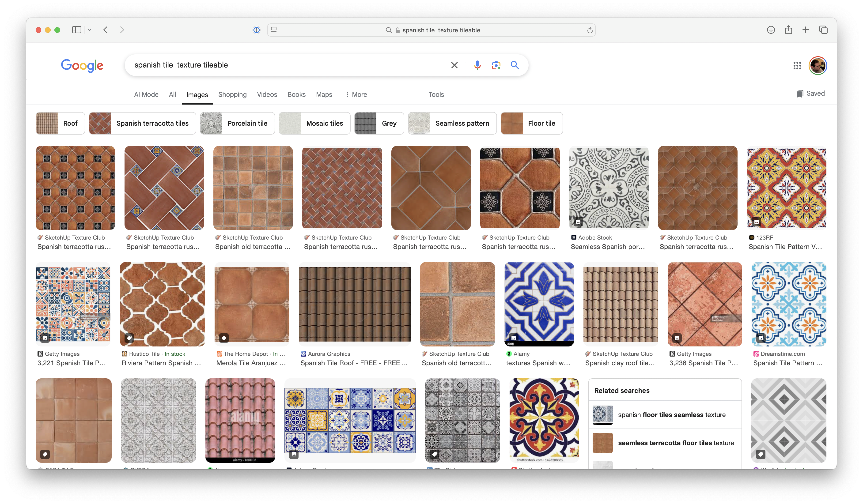Image resolution: width=863 pixels, height=504 pixels.
Task: Open the sidebar options chevron
Action: tap(90, 30)
